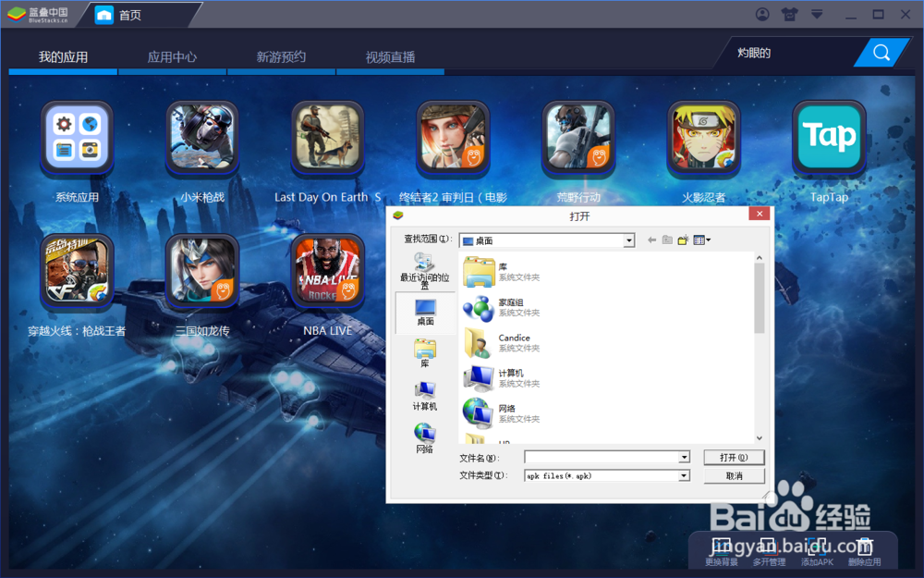Image resolution: width=924 pixels, height=578 pixels.
Task: Open the user account icon in title bar
Action: tap(762, 14)
